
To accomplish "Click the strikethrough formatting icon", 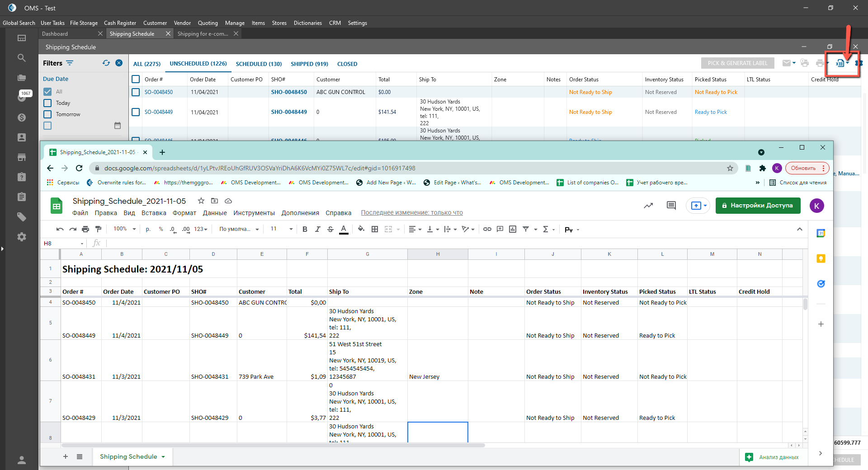I will pyautogui.click(x=330, y=230).
